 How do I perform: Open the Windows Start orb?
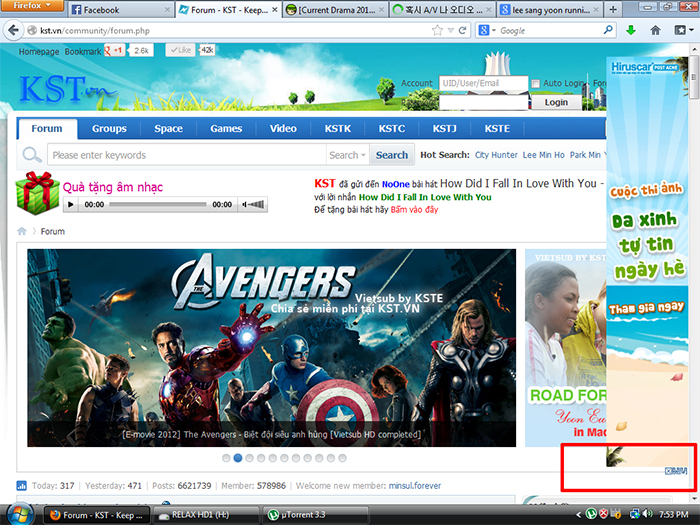point(19,514)
